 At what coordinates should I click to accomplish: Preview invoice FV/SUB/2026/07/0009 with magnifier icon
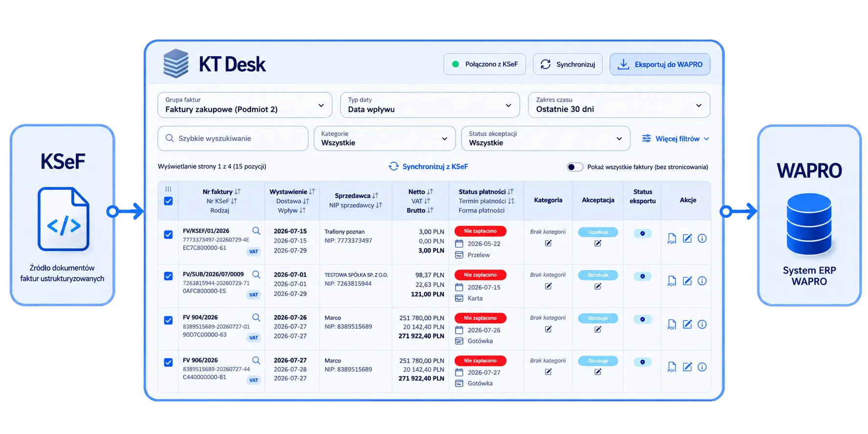(x=256, y=274)
